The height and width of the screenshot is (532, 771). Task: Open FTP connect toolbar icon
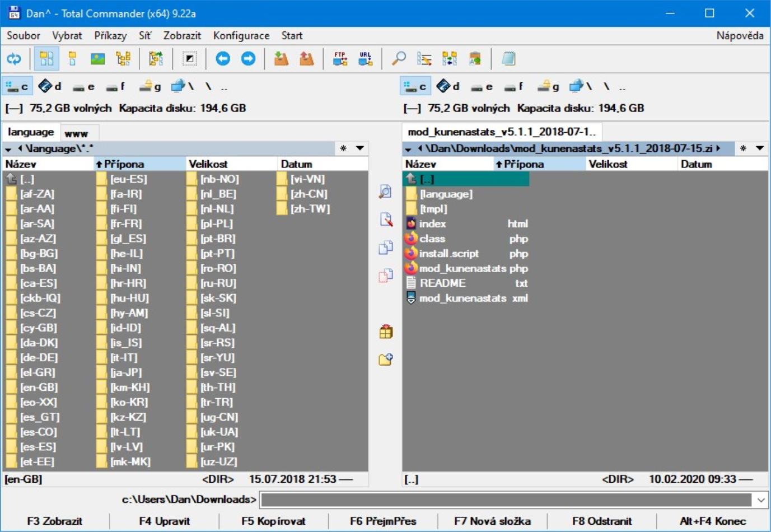pos(340,59)
